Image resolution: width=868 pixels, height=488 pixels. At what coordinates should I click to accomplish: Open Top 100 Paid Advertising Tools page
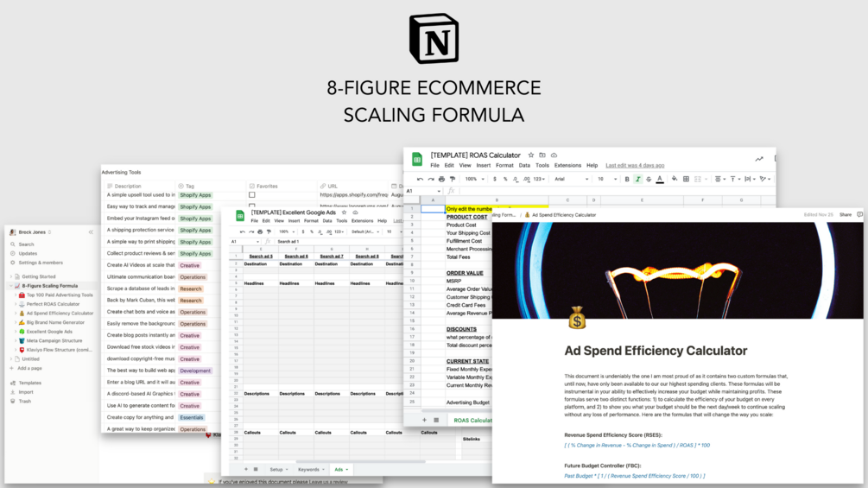click(56, 295)
